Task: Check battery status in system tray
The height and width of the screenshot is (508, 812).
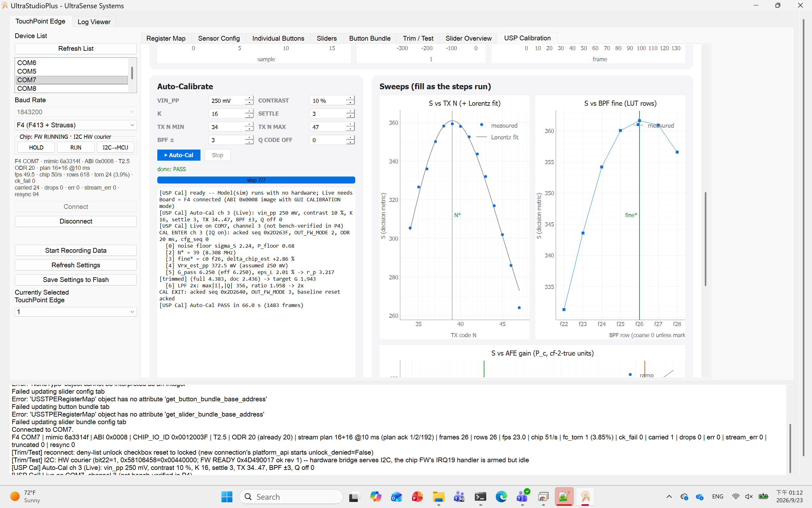Action: pos(763,497)
